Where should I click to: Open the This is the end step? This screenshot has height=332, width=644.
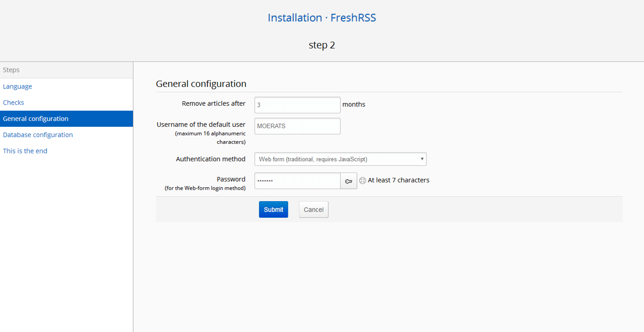25,151
